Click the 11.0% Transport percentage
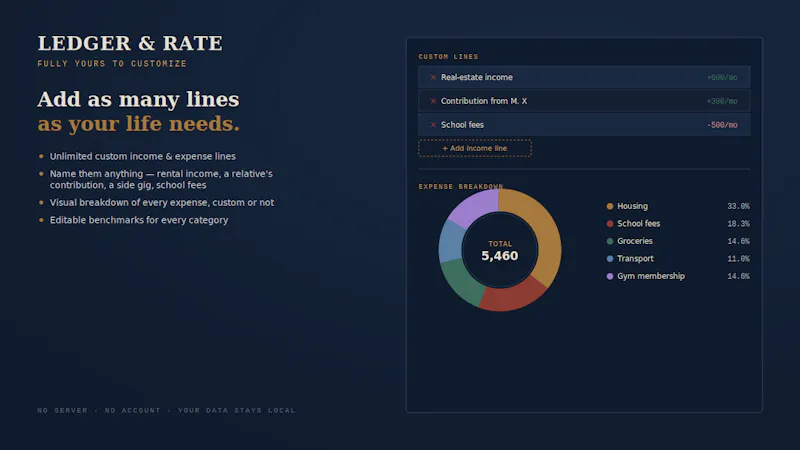This screenshot has width=800, height=450. pos(738,259)
